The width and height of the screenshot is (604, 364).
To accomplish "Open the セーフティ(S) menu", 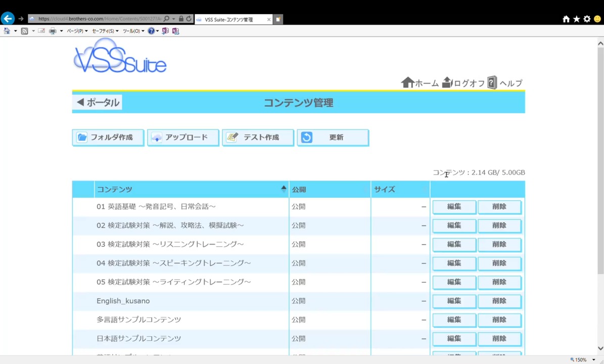I will click(x=105, y=31).
